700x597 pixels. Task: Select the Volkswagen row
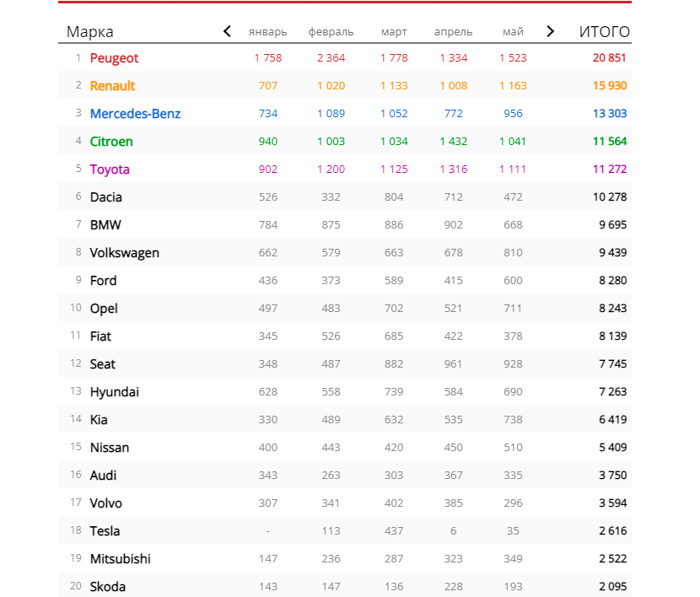125,253
